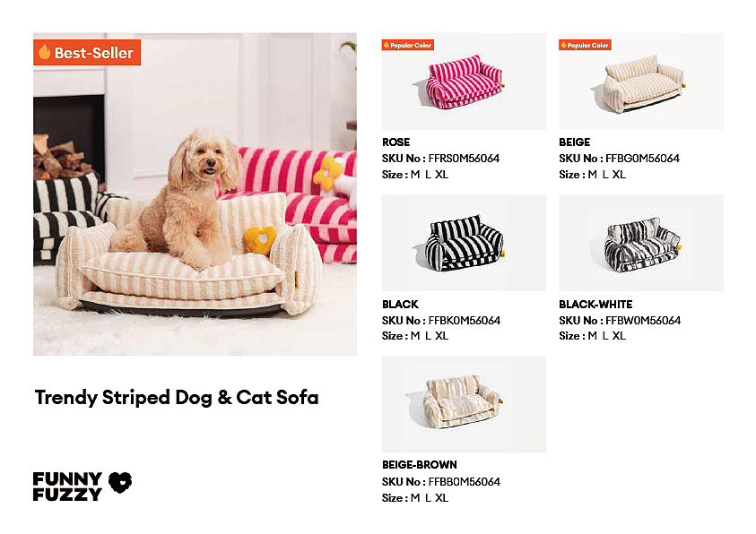756x534 pixels.
Task: Open the Beige striped sofa thumbnail
Action: coord(640,83)
